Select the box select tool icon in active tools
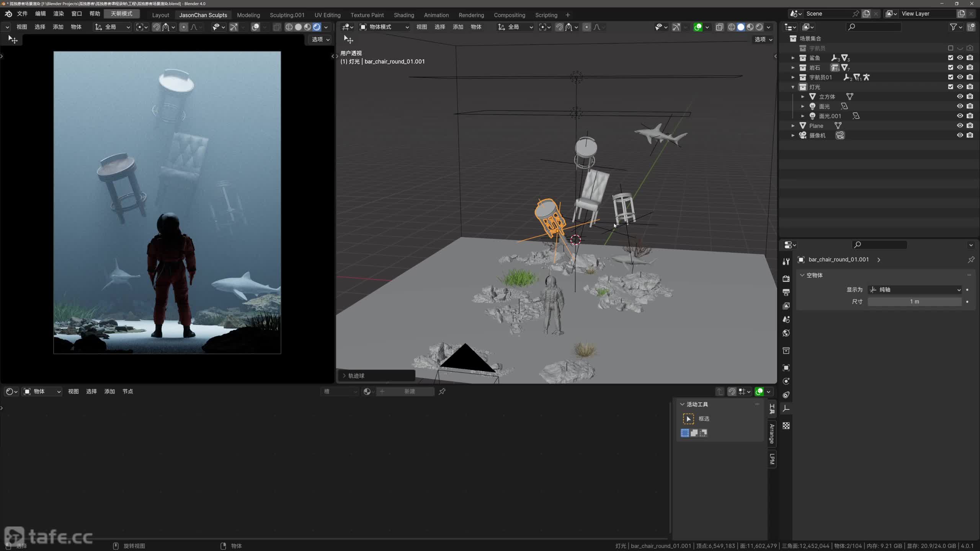 688,419
